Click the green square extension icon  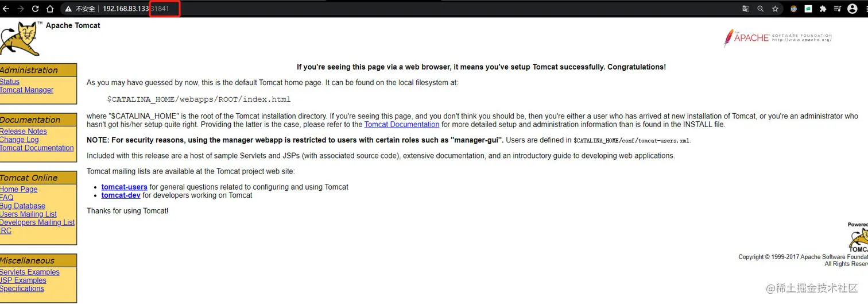808,9
